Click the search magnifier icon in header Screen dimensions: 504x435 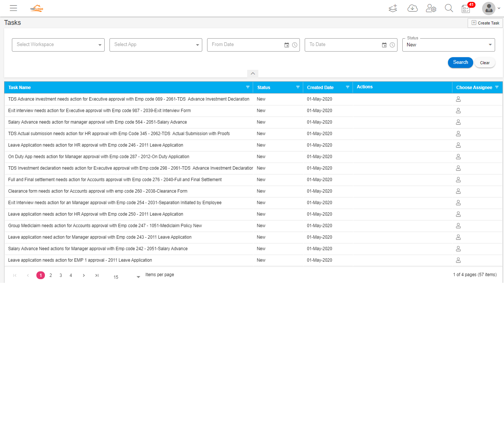tap(449, 8)
